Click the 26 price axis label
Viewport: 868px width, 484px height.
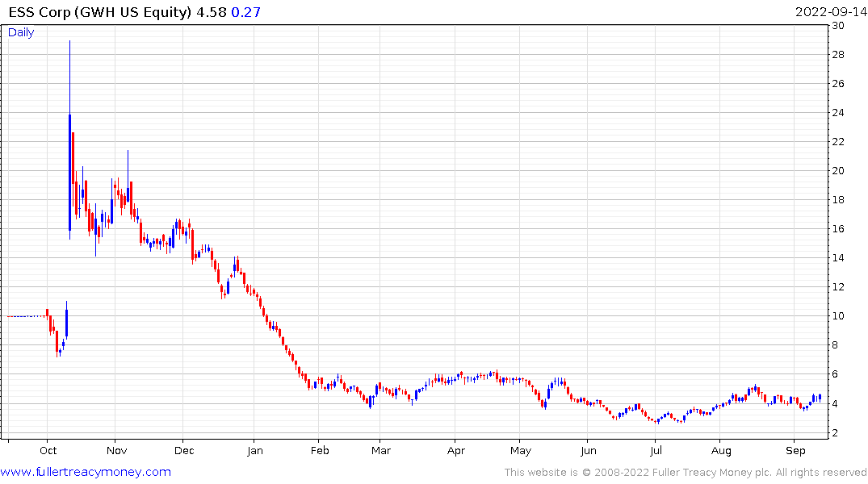tap(838, 84)
